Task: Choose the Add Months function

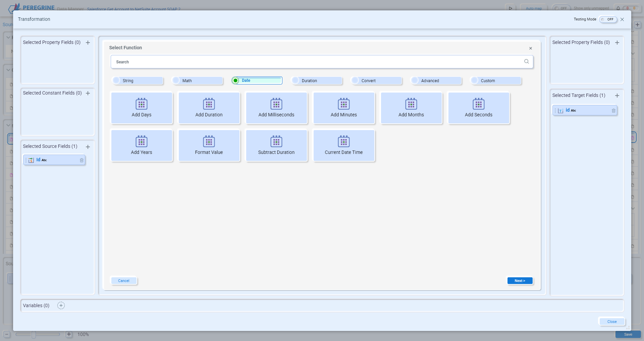Action: tap(411, 108)
